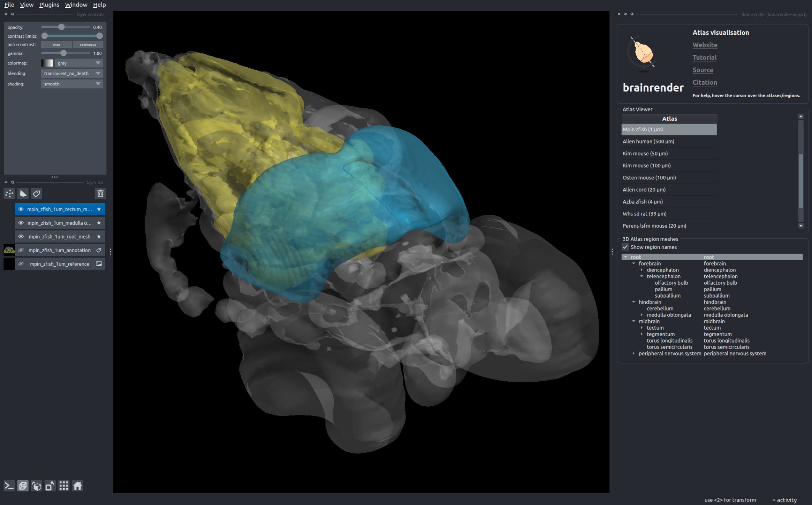The image size is (812, 505).
Task: Click the new points layer icon
Action: tap(9, 194)
